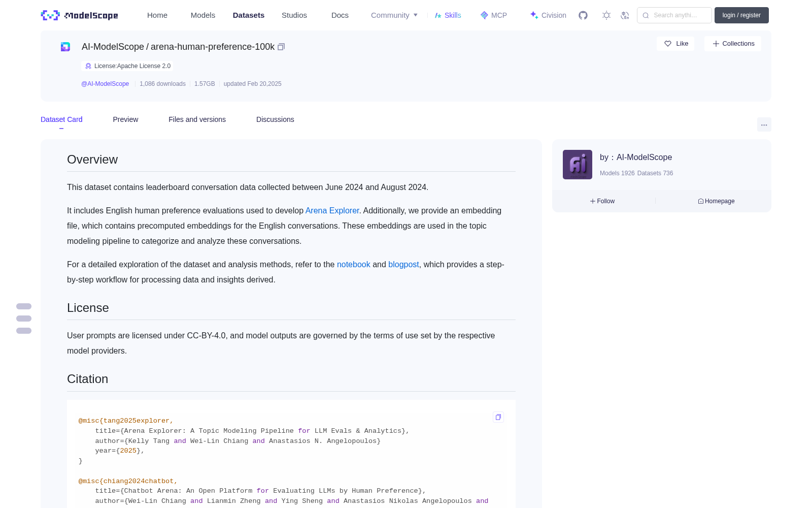This screenshot has height=508, width=812.
Task: Open the Arena Explorer link
Action: point(332,210)
